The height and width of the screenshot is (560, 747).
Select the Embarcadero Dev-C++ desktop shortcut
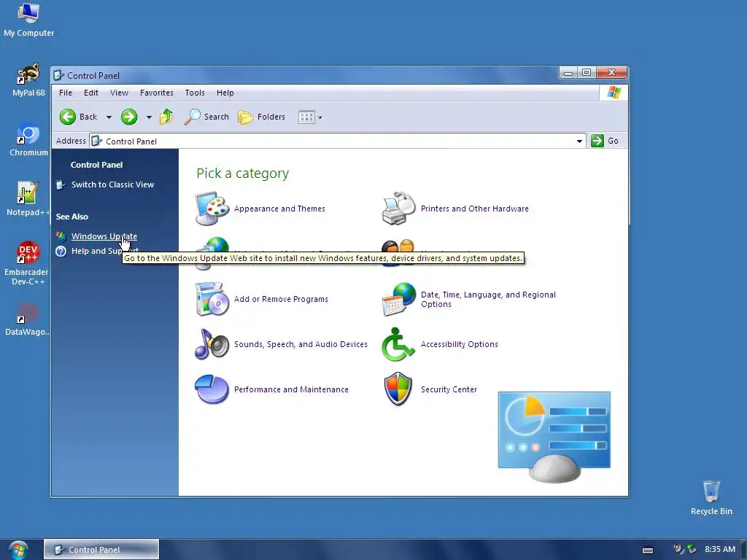click(27, 262)
